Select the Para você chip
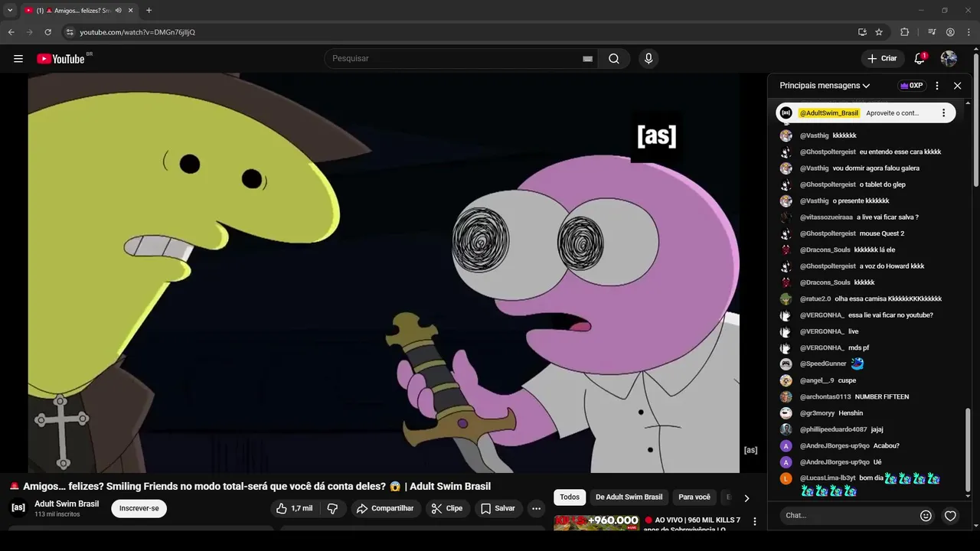The image size is (980, 551). (694, 497)
